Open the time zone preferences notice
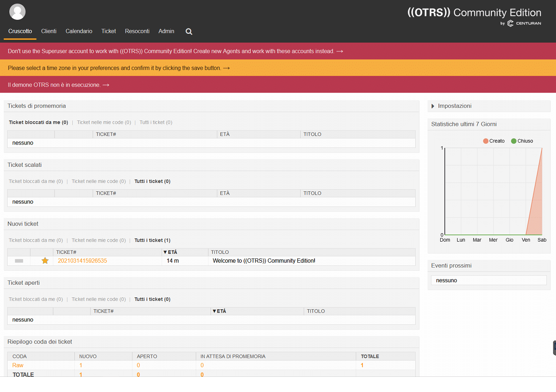The height and width of the screenshot is (392, 556). tap(119, 68)
